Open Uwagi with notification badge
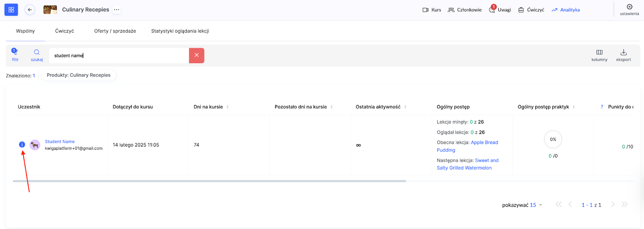Screen dimensions: 644x229 pyautogui.click(x=500, y=10)
